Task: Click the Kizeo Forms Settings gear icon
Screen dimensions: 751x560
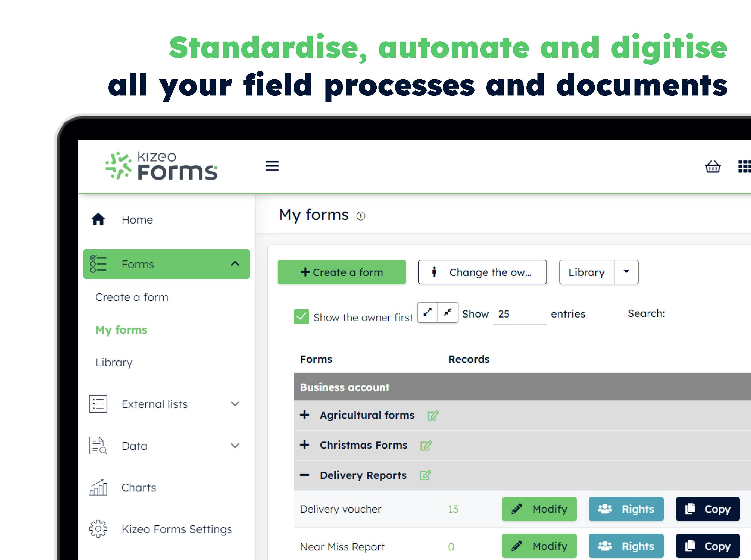Action: tap(98, 529)
